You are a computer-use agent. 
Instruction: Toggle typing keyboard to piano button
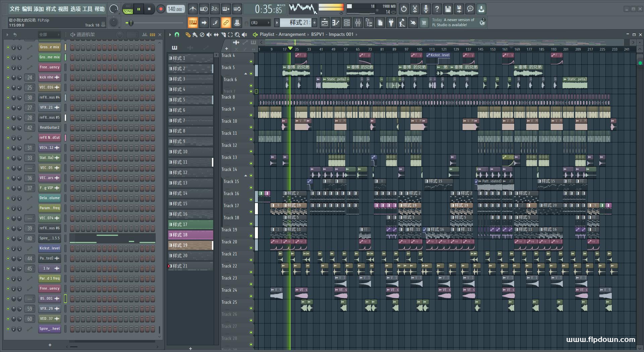coord(193,23)
